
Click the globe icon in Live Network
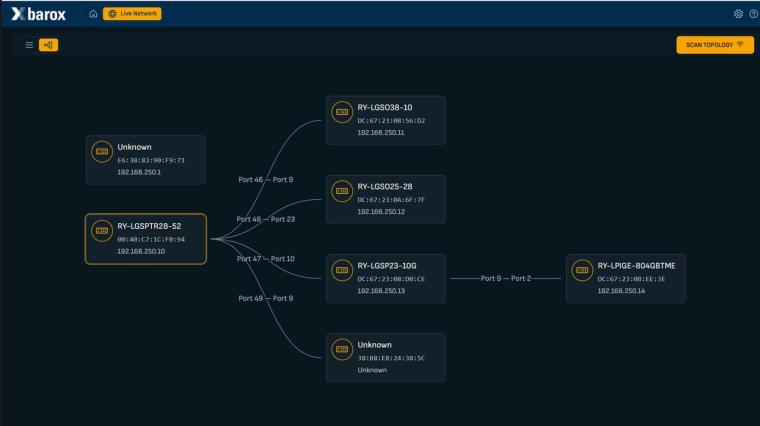coord(112,14)
